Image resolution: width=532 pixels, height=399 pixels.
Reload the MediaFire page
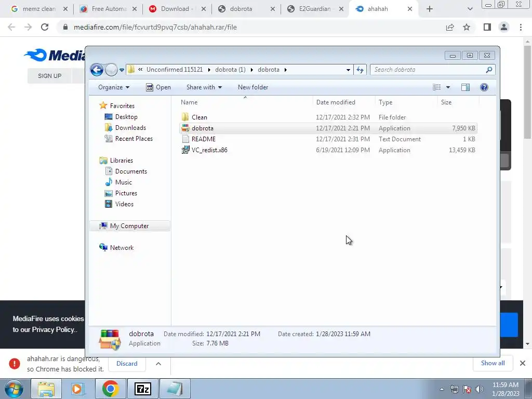45,27
